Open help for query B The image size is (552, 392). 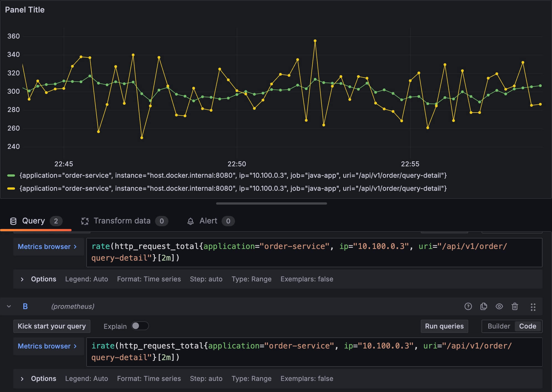coord(468,306)
